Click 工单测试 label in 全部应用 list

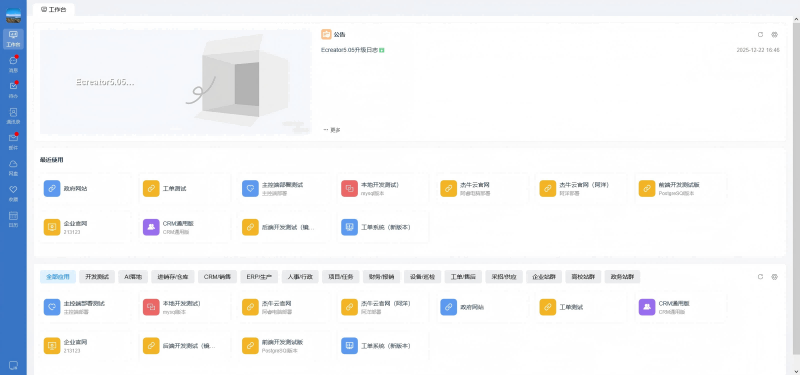pos(571,307)
